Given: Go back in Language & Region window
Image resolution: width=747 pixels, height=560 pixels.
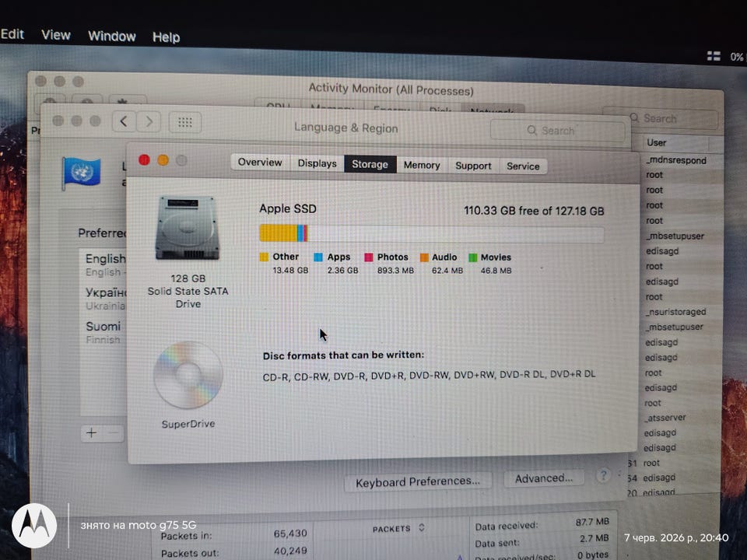Looking at the screenshot, I should point(124,121).
